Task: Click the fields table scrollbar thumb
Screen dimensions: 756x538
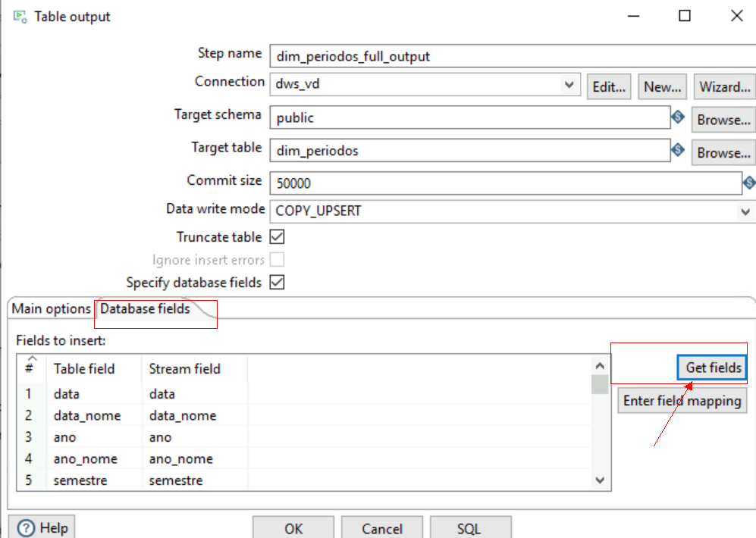Action: 600,384
